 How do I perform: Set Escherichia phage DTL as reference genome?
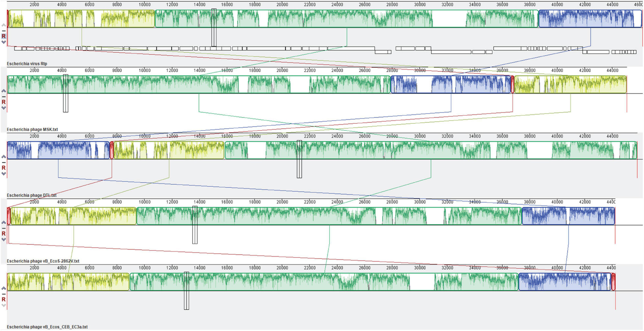tap(4, 168)
